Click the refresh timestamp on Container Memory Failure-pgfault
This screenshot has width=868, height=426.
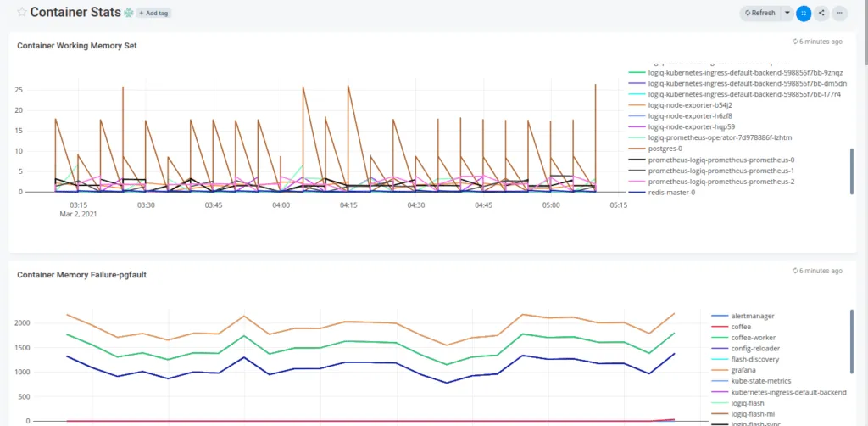[817, 271]
